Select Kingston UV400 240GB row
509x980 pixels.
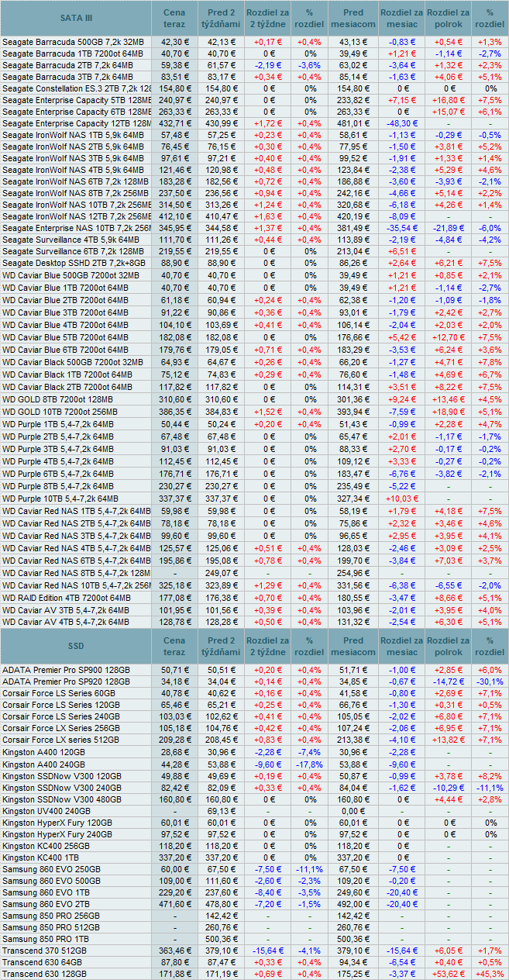click(x=254, y=811)
